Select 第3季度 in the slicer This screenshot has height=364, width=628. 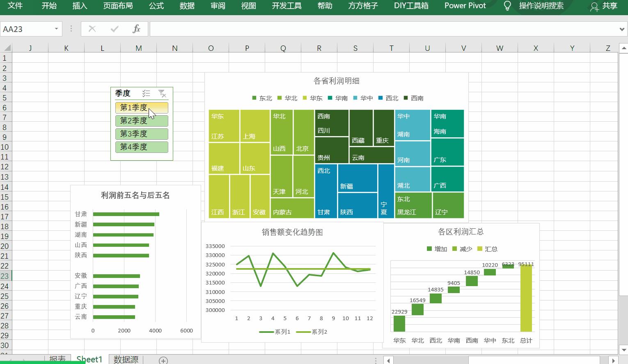click(142, 134)
